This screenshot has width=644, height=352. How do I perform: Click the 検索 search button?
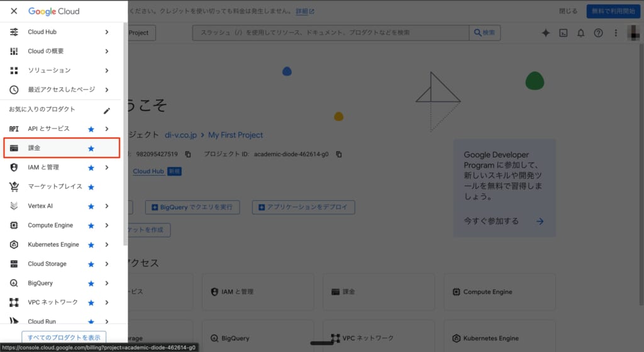[x=485, y=33]
